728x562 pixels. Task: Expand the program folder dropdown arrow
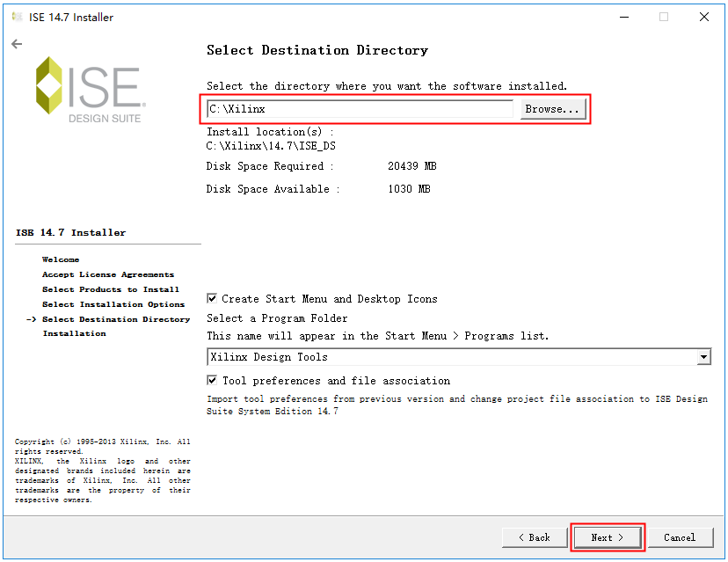point(703,357)
